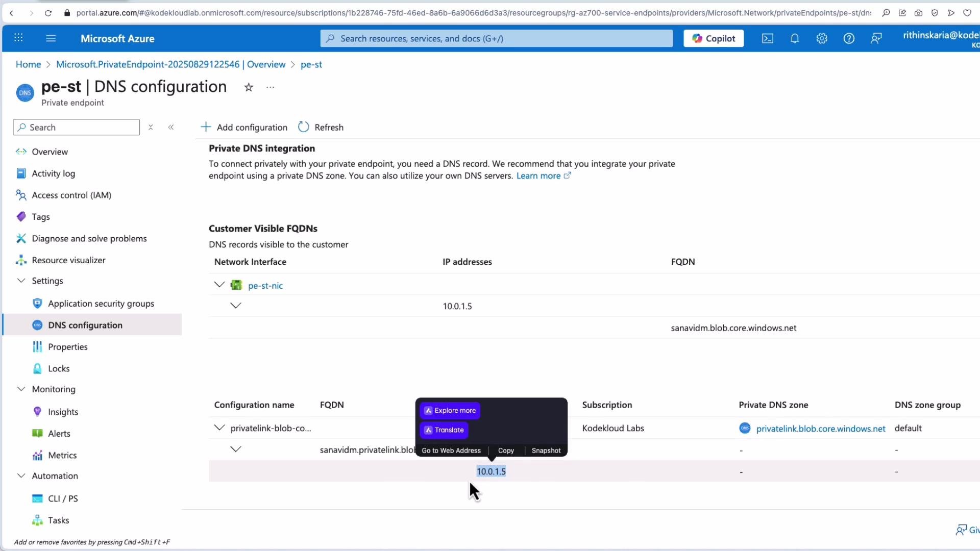980x551 pixels.
Task: Click Explore more in the popup
Action: (450, 410)
